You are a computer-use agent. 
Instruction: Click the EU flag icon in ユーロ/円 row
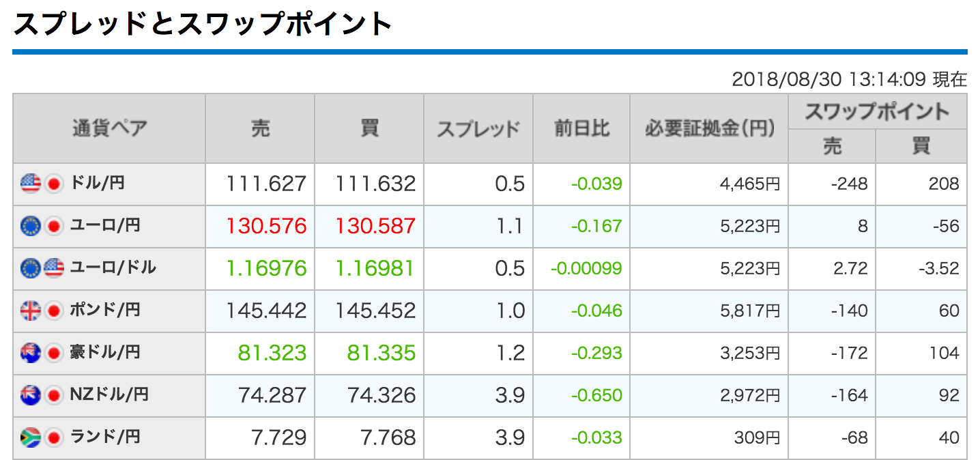(x=31, y=226)
